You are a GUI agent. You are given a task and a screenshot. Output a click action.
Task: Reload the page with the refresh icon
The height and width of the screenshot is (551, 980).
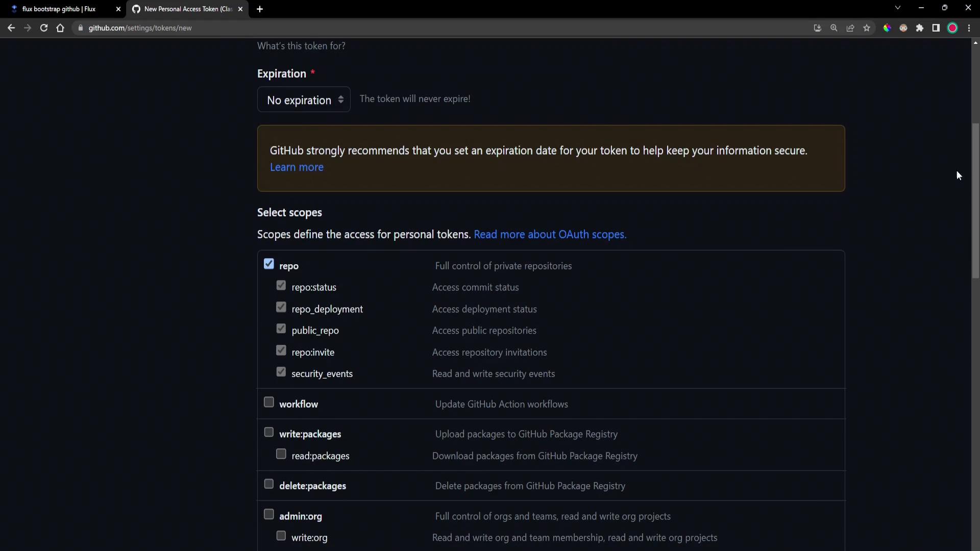pos(44,28)
